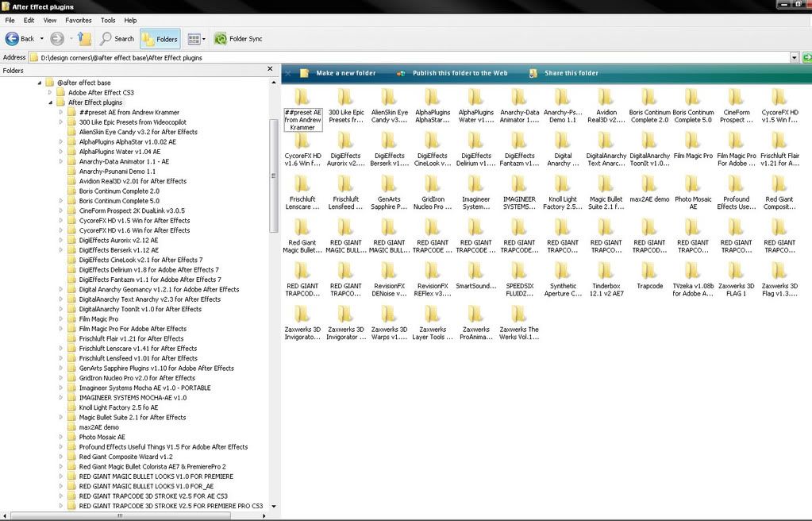This screenshot has width=812, height=521.
Task: Select GenArts Sapphire Plugins tree item
Action: point(156,368)
